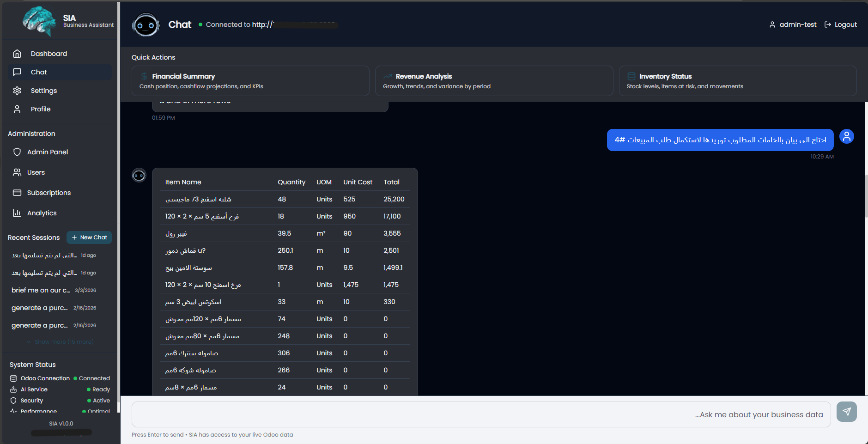Open the 'brief me on our c...' session
Viewport: 868px width, 444px height.
[x=54, y=290]
